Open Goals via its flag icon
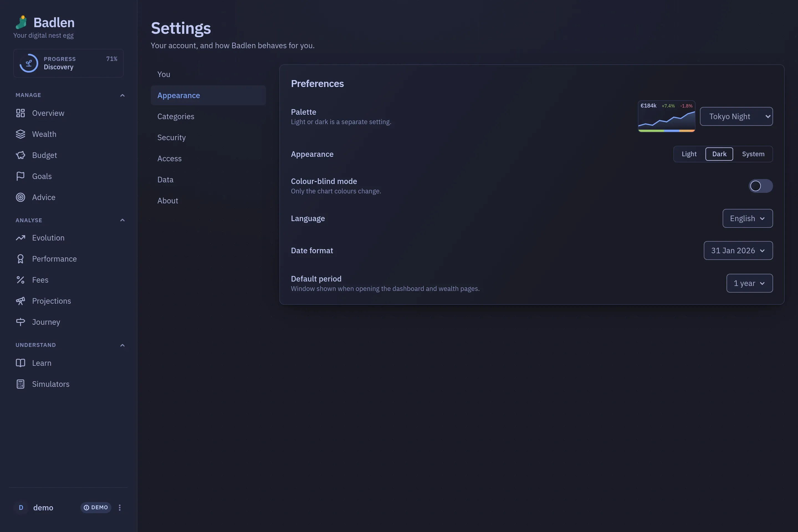 [x=20, y=176]
